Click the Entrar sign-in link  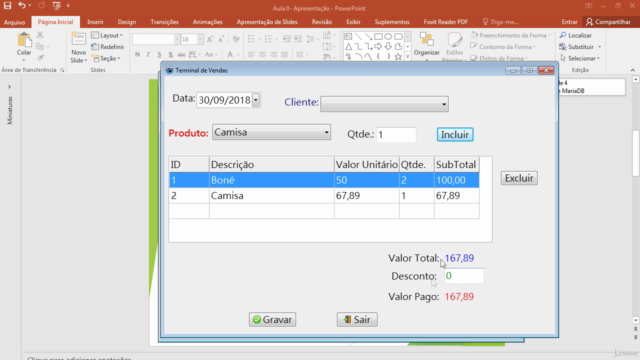pos(569,22)
